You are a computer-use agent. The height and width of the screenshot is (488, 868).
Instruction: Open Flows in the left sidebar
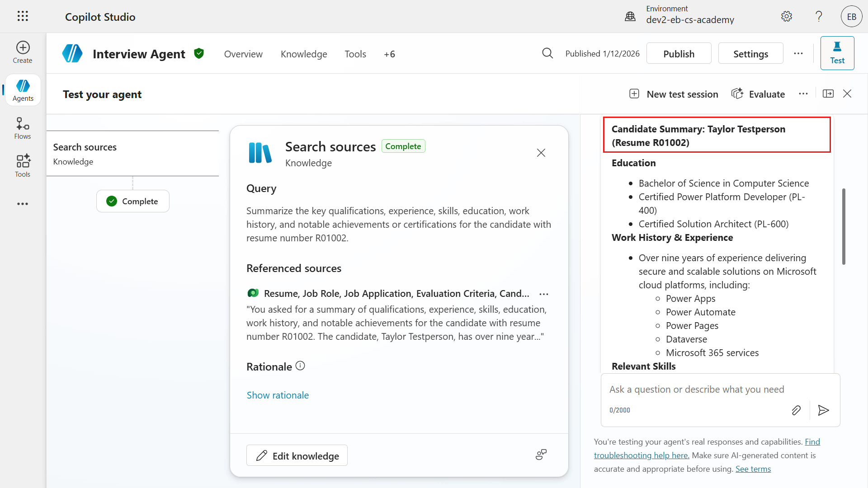(x=23, y=128)
